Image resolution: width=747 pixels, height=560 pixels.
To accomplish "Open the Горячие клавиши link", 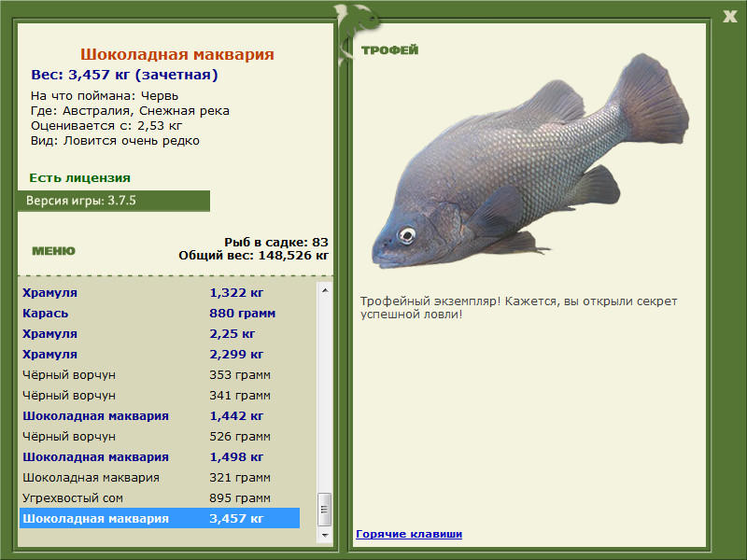I will (409, 534).
